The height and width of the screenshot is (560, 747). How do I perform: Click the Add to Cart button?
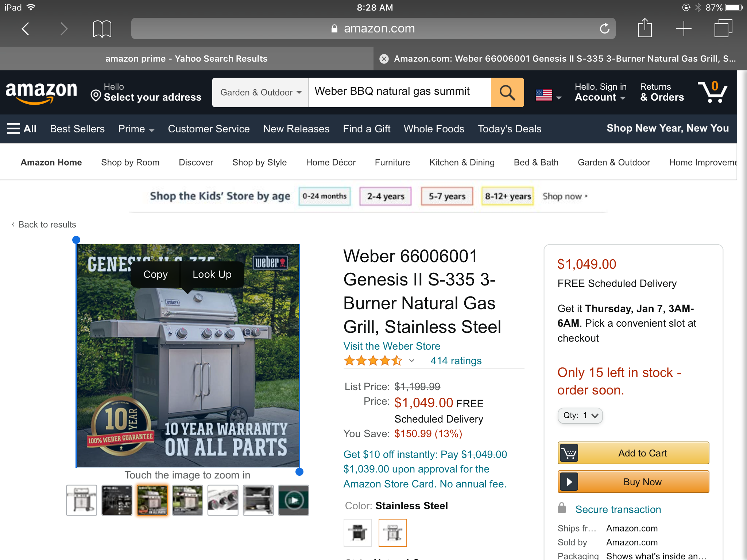point(633,453)
